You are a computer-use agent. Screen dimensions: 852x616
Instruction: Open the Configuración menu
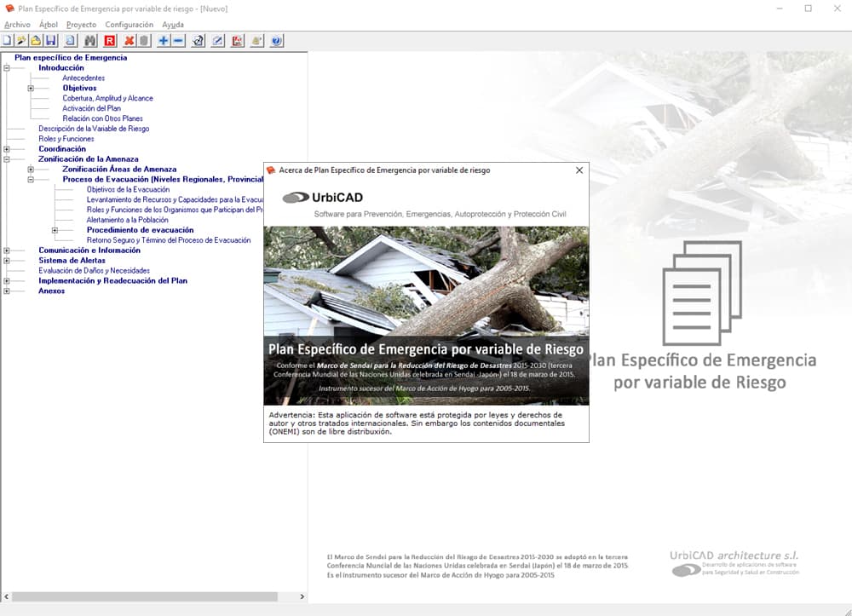tap(130, 25)
